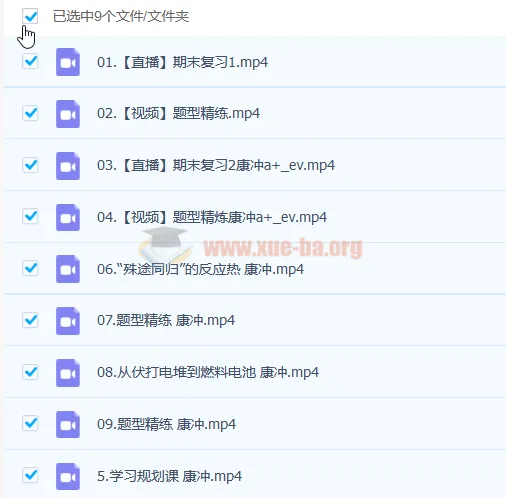Uncheck the select-all checkbox at top
Image resolution: width=506 pixels, height=498 pixels.
pos(30,16)
